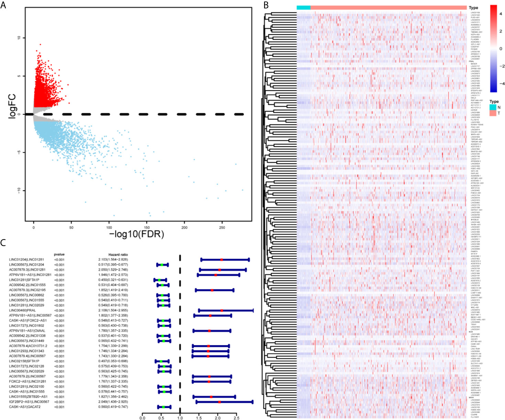This screenshot has height=420, width=505.
Task: Select the −log10(FDR) x-axis title
Action: 136,234
